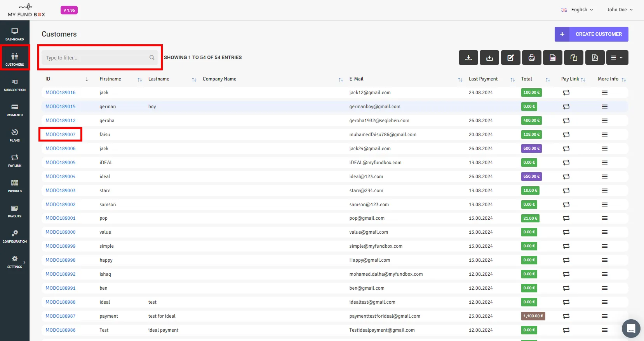Open more info menu for germanboy@gmail.com row
The height and width of the screenshot is (341, 644).
(x=605, y=107)
